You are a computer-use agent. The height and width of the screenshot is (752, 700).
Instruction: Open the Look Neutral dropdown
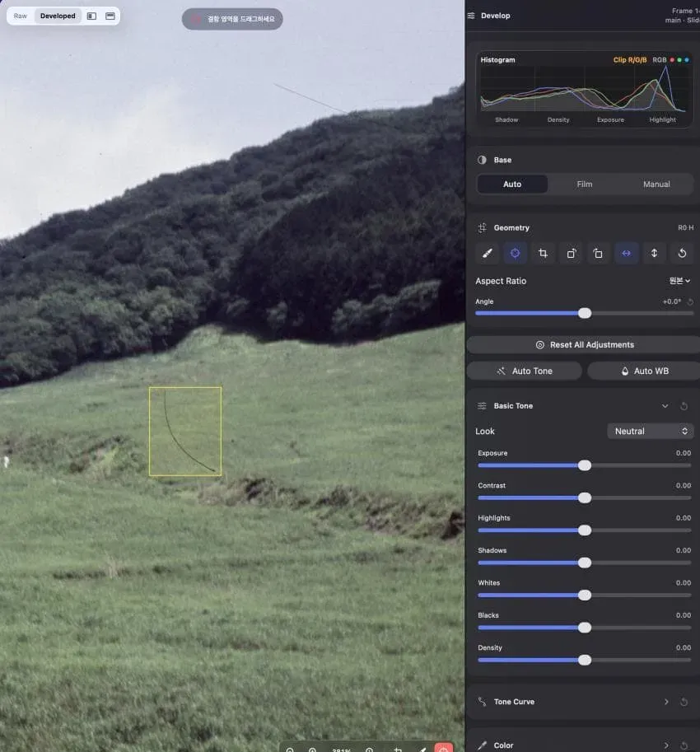650,431
